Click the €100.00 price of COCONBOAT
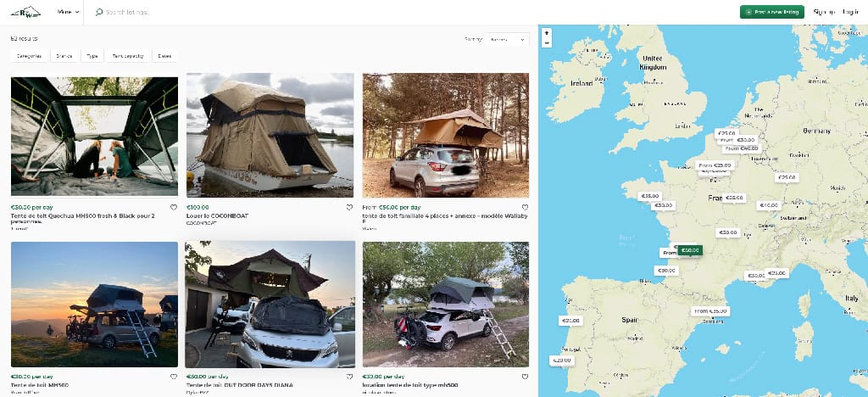 click(x=197, y=208)
